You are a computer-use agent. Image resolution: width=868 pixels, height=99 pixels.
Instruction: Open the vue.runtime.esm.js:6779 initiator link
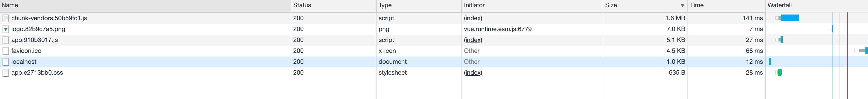498,29
